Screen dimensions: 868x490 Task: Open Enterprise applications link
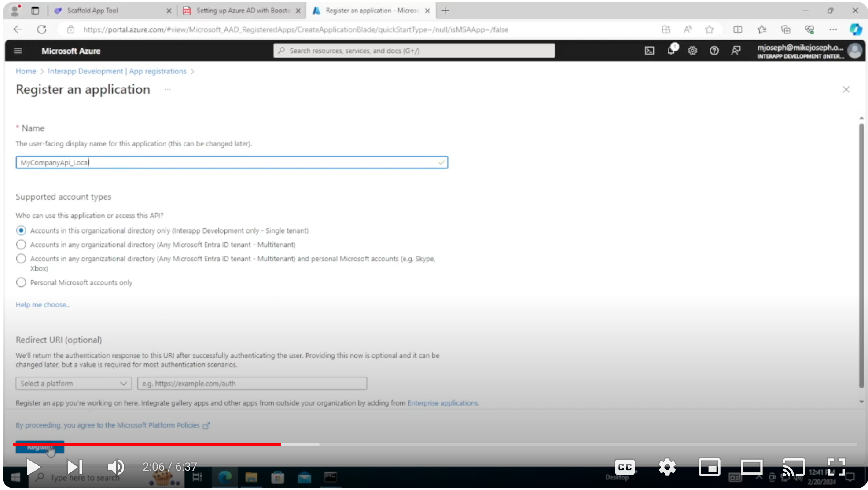coord(442,403)
